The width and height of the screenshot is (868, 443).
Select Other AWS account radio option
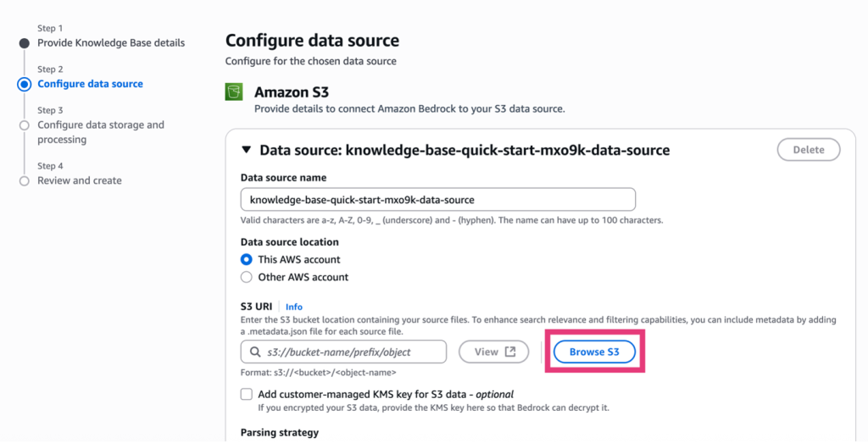tap(247, 277)
